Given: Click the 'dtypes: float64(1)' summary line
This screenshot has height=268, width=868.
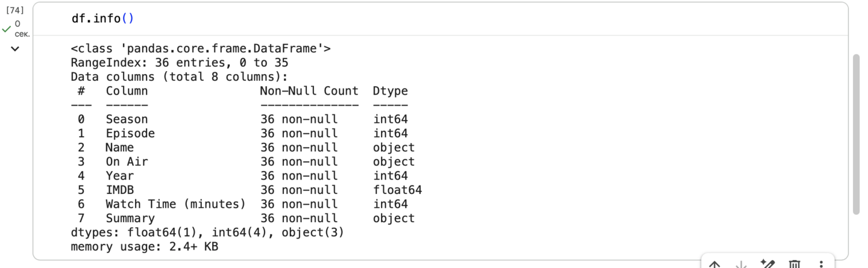Looking at the screenshot, I should coord(207,232).
